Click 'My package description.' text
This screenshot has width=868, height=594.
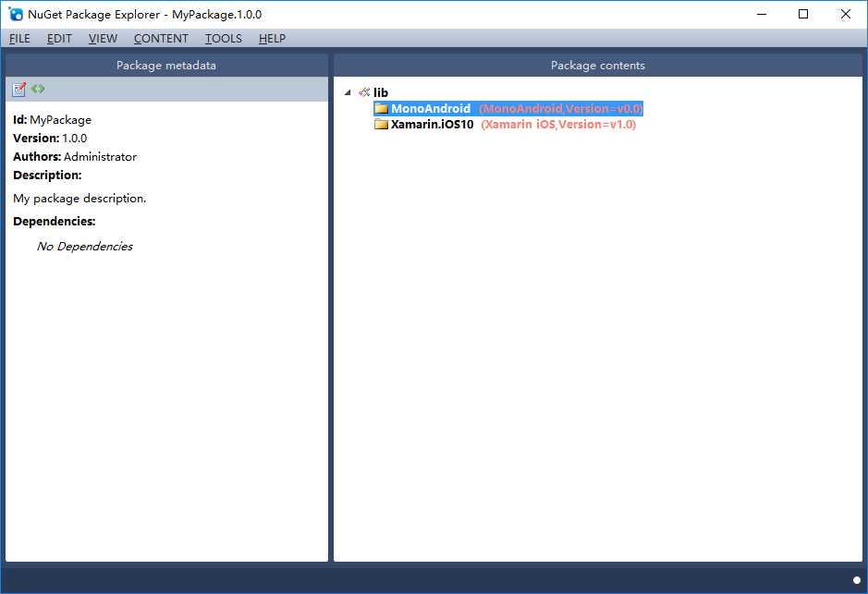(79, 199)
